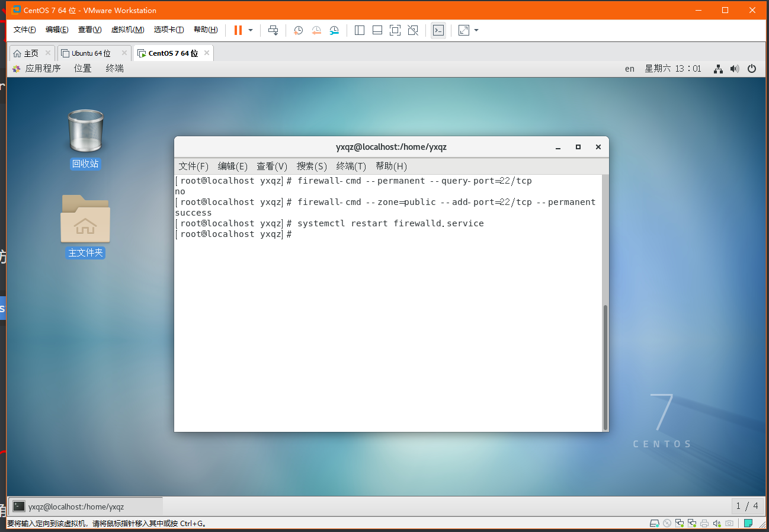
Task: Minimize the VMware Workstation window
Action: 698,10
